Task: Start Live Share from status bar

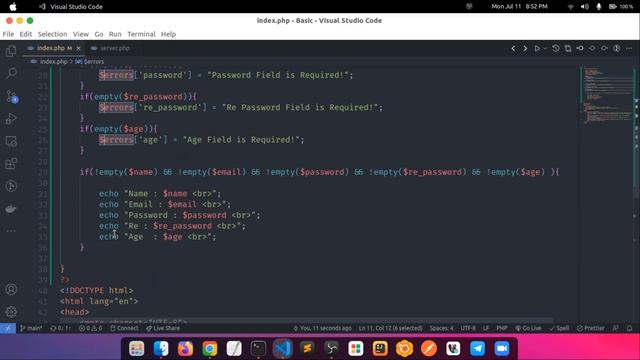Action: coord(163,328)
